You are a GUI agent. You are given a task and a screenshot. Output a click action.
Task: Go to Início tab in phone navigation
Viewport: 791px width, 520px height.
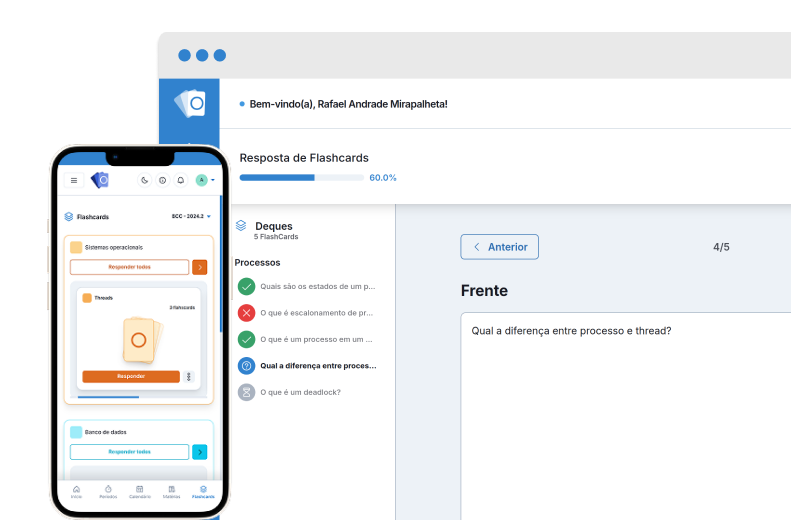pos(76,491)
